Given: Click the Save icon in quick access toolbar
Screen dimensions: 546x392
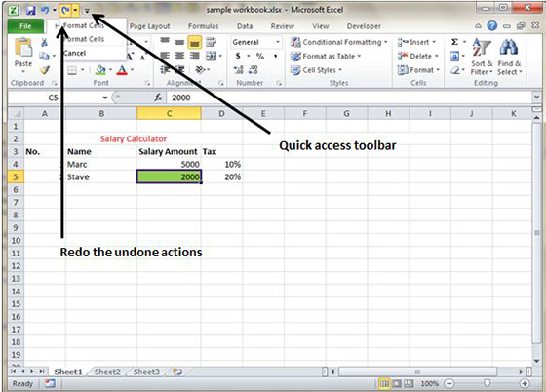Looking at the screenshot, I should click(x=31, y=10).
